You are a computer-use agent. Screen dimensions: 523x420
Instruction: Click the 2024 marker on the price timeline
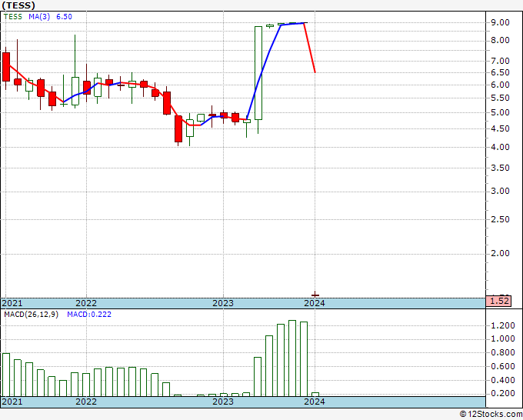coord(314,303)
